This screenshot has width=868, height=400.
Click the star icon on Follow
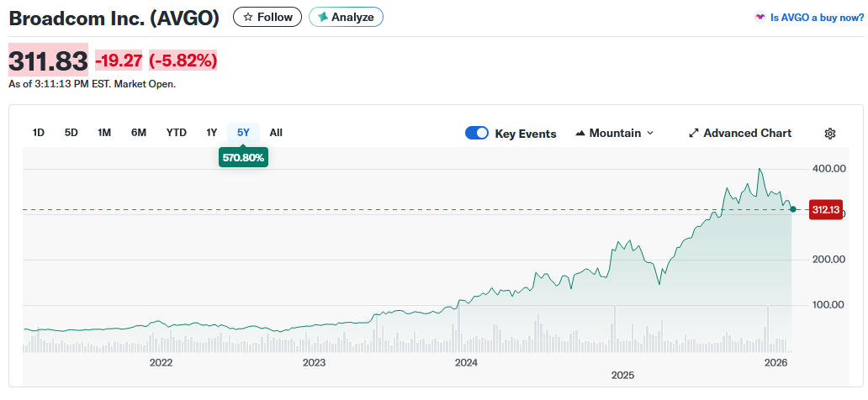click(x=248, y=17)
